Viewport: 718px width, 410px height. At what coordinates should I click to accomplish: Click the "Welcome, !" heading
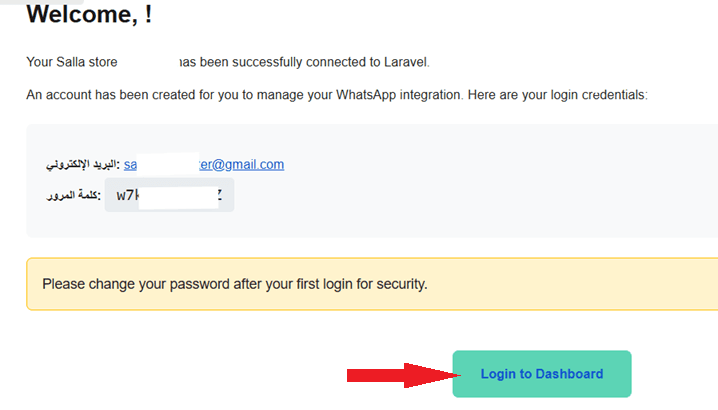[89, 16]
